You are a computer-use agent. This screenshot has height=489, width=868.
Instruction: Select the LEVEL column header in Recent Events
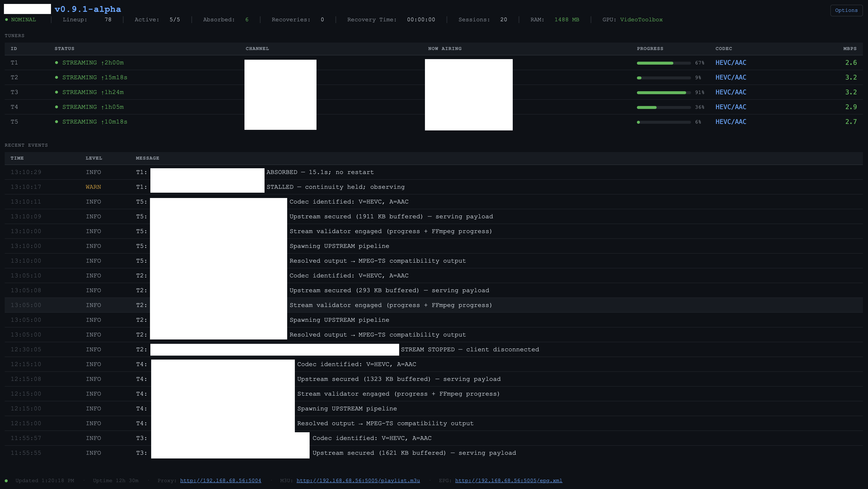point(94,158)
